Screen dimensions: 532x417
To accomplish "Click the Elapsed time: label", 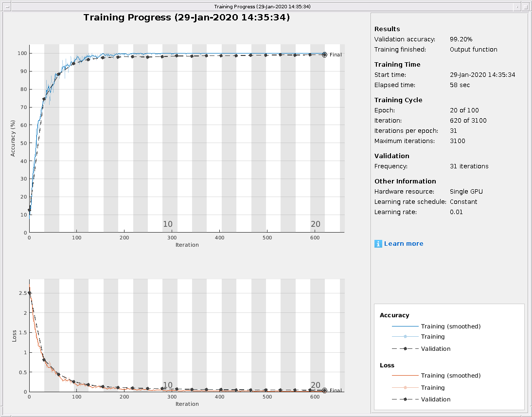I will tap(394, 85).
